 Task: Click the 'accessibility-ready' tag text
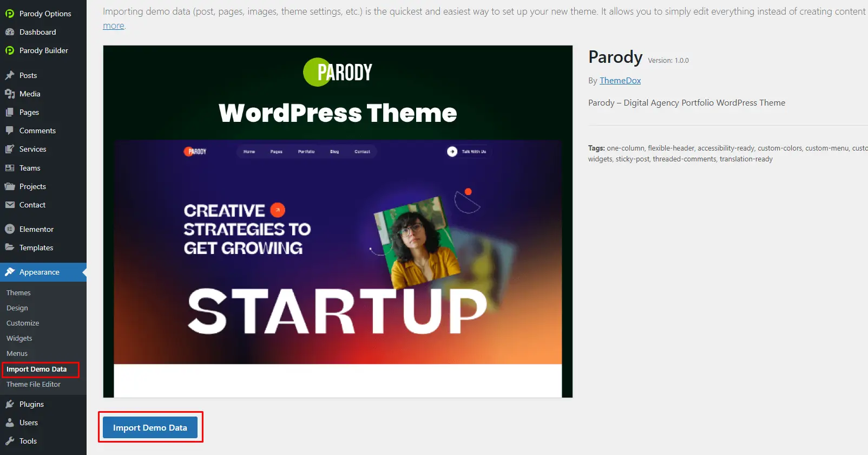[x=726, y=148]
